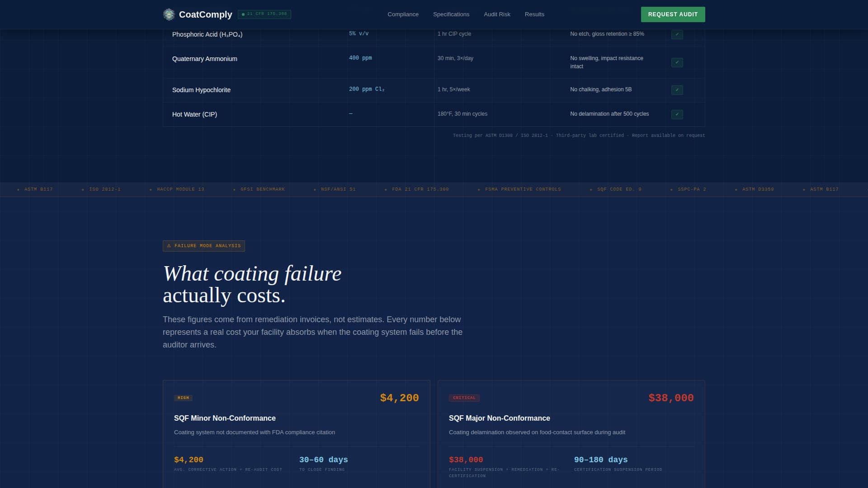The height and width of the screenshot is (488, 868).
Task: Click the CoatComply logo icon
Action: 170,14
